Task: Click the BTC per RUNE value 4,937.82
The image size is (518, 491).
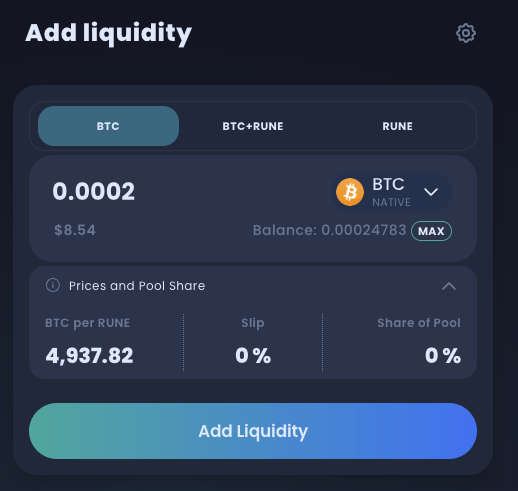Action: coord(89,355)
